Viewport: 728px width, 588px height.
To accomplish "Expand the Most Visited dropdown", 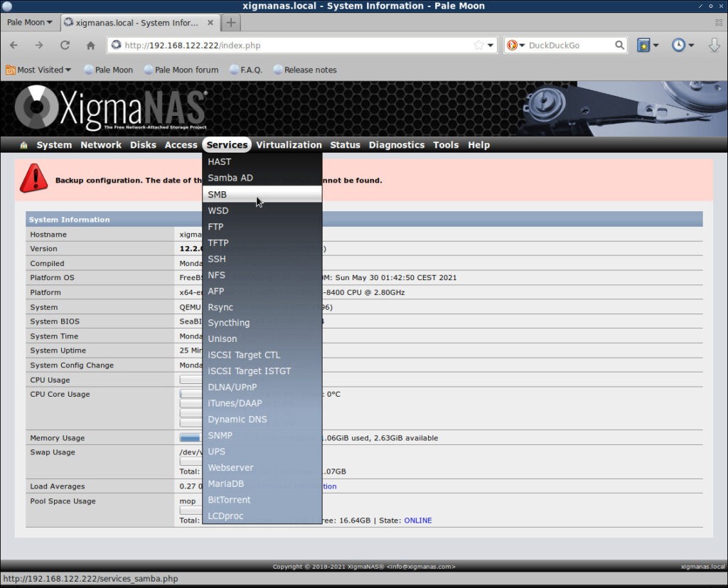I will point(68,70).
